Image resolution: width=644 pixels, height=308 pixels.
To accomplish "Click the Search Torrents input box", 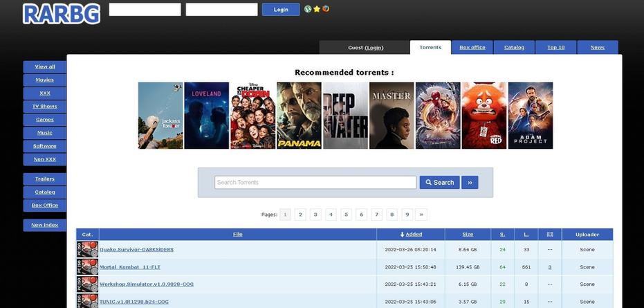I will pyautogui.click(x=315, y=183).
